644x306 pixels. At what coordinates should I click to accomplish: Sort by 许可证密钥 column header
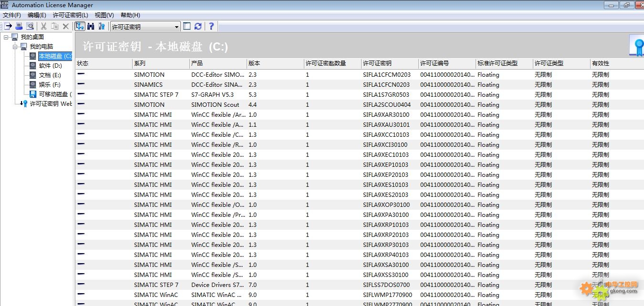coord(390,63)
